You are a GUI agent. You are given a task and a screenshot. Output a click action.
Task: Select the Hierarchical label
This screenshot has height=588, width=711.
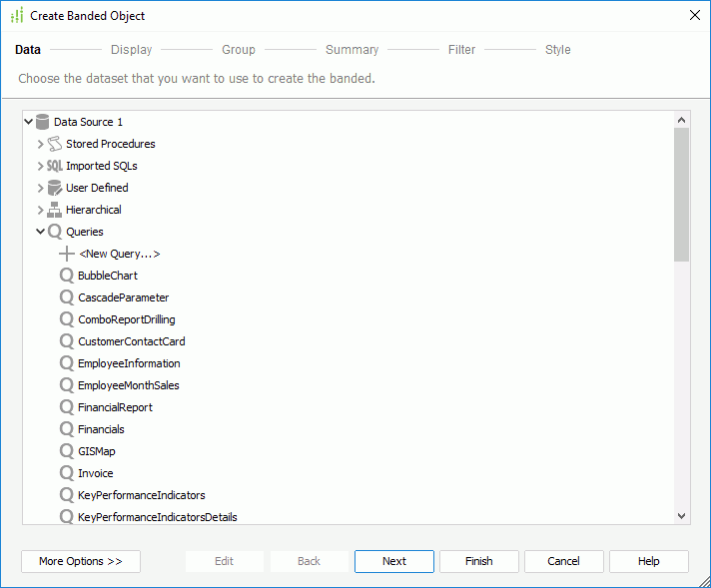(94, 210)
